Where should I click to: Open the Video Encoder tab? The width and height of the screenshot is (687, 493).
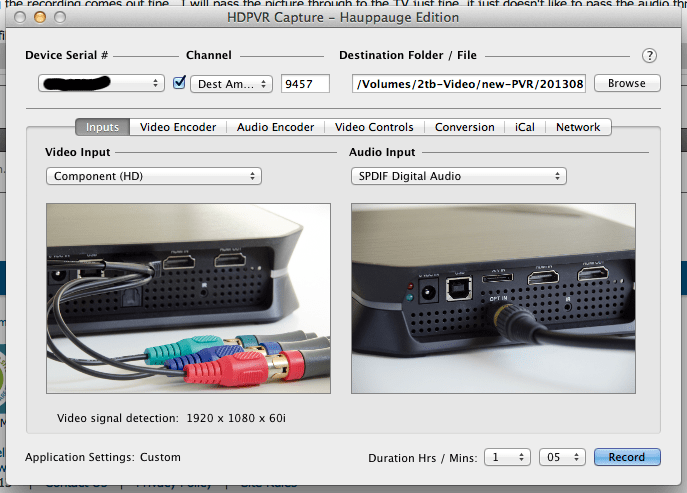pyautogui.click(x=179, y=127)
